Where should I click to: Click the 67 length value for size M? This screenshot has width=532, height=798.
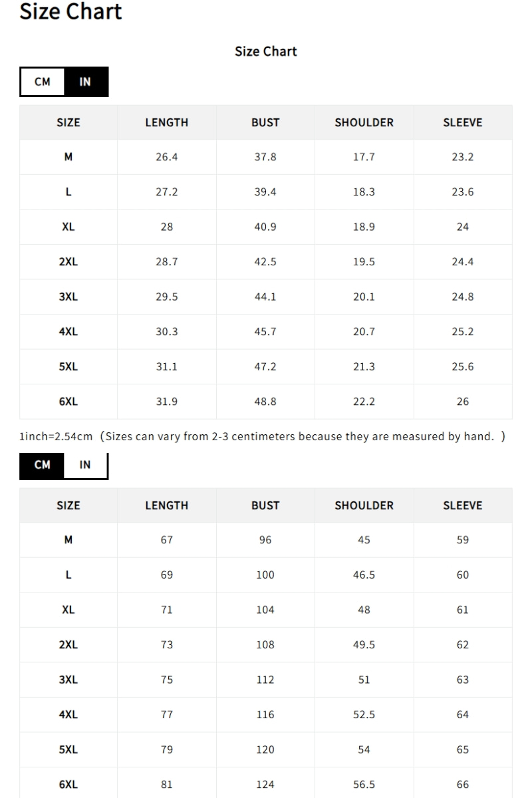(166, 540)
